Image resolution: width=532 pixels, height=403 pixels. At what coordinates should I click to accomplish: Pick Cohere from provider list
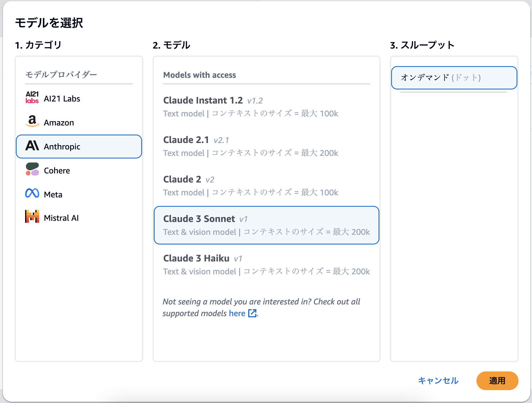[x=79, y=170]
